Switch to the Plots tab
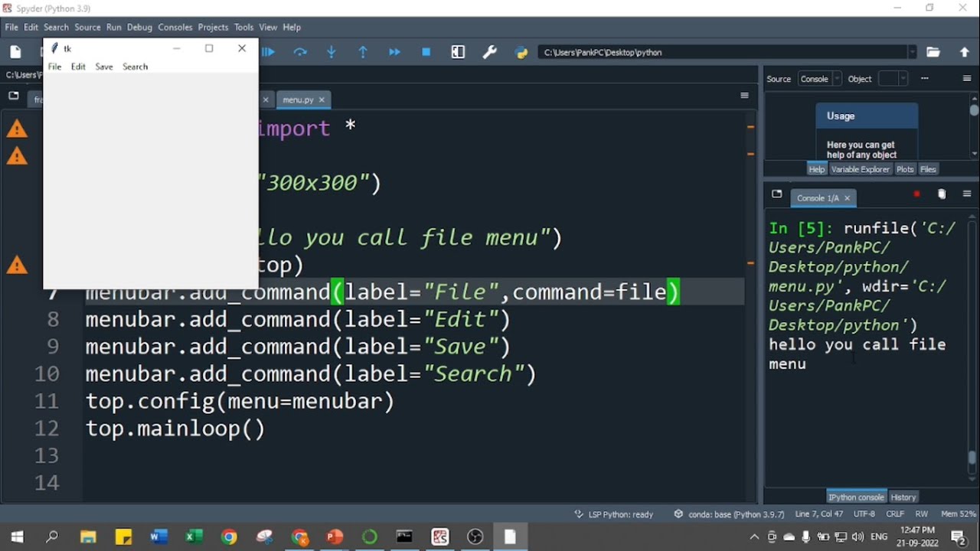Image resolution: width=980 pixels, height=551 pixels. 905,169
